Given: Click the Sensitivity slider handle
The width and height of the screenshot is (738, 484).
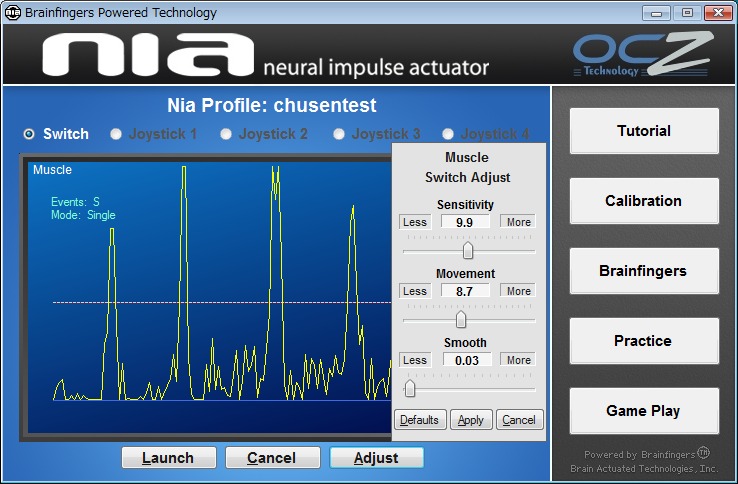Looking at the screenshot, I should [x=467, y=250].
